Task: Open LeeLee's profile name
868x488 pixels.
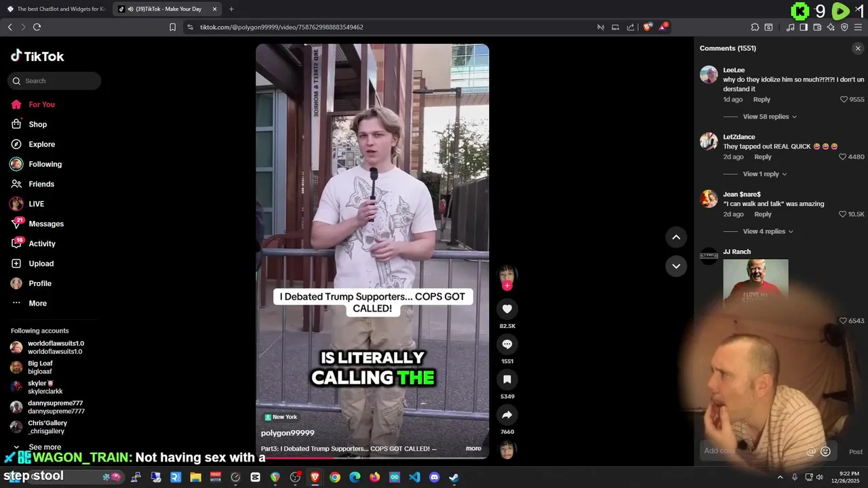Action: [734, 70]
